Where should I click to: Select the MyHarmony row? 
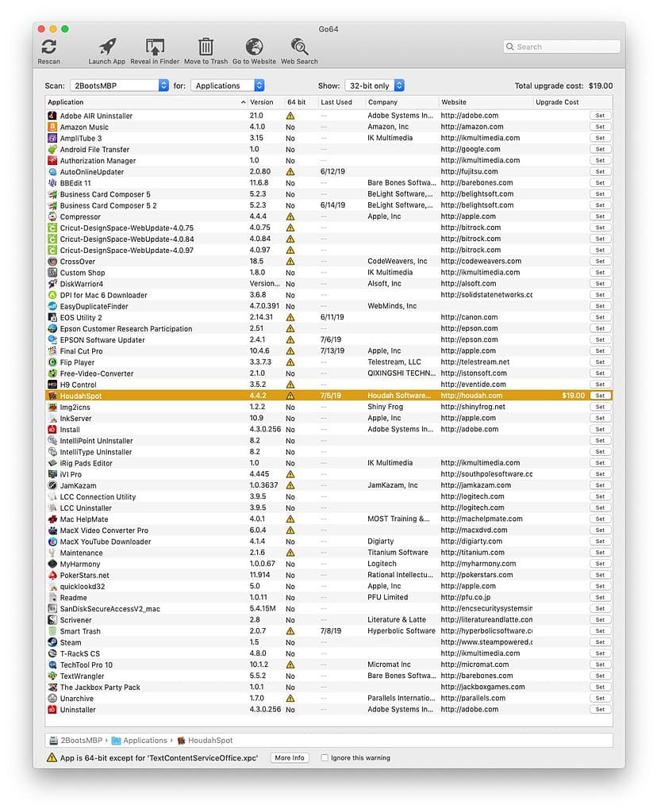[328, 564]
